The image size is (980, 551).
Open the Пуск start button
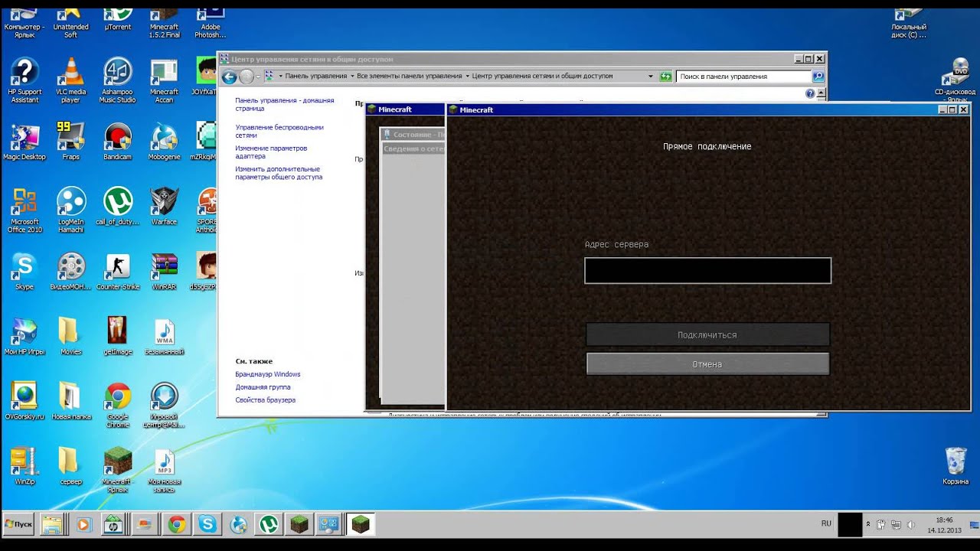click(18, 524)
